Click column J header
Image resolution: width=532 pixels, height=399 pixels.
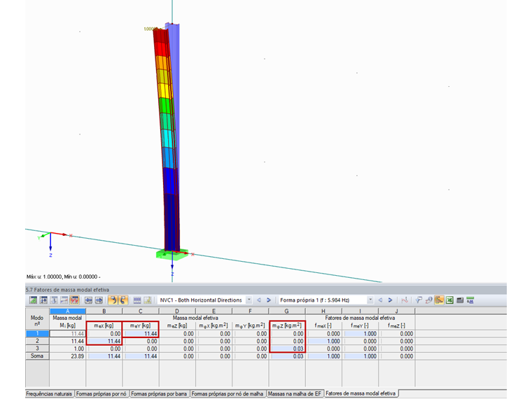(x=396, y=311)
